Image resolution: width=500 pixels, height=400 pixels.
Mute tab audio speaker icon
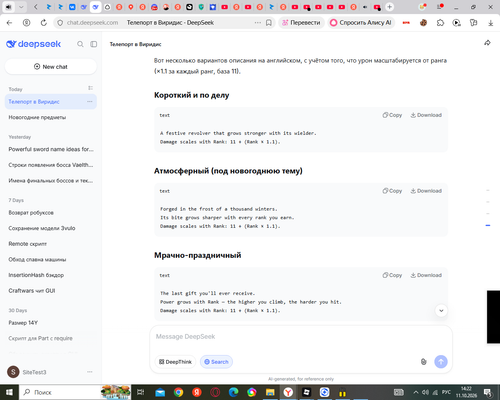[x=9, y=7]
